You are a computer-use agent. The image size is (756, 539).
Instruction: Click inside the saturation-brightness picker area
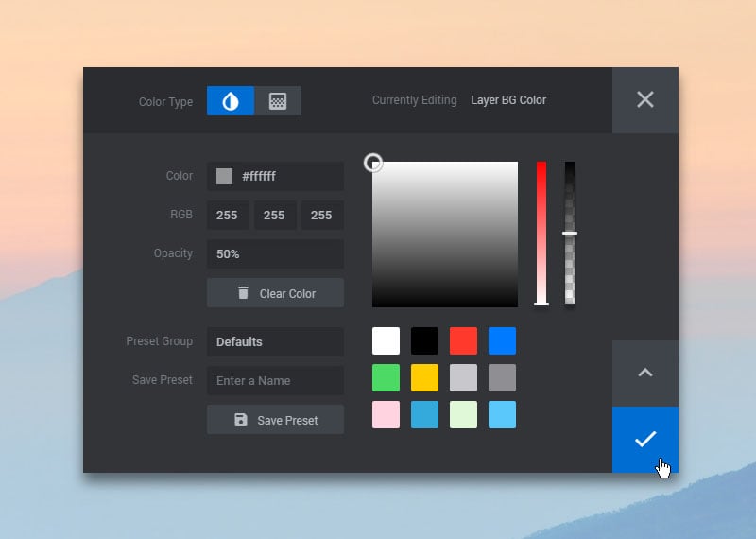(x=445, y=235)
